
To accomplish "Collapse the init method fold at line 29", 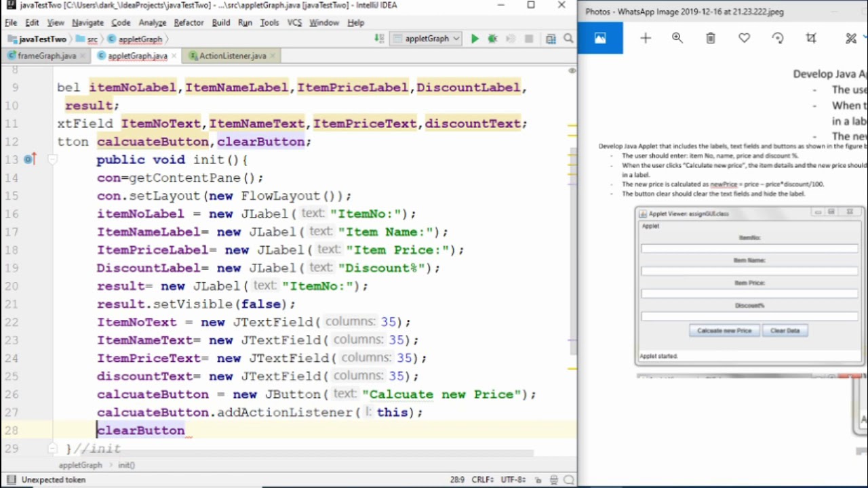I will pos(52,448).
